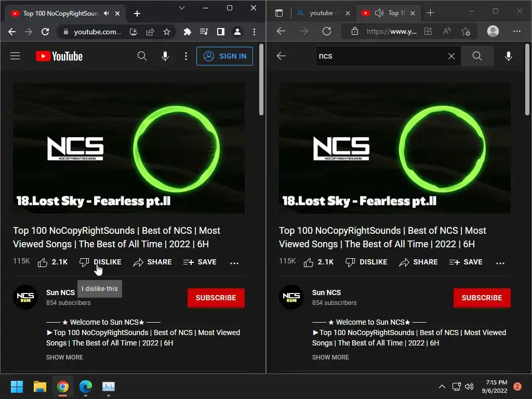The image size is (532, 399).
Task: Close the Top 100 NoCopyRightSounds Chrome tab
Action: coord(117,13)
